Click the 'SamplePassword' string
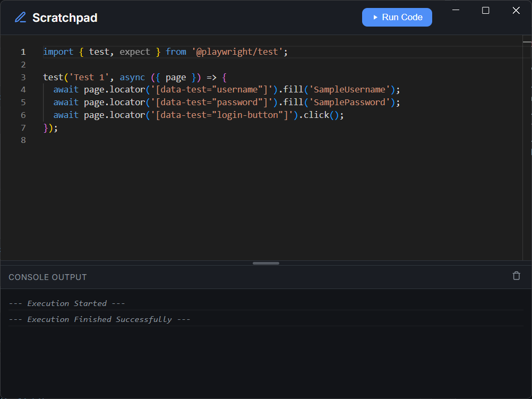This screenshot has height=399, width=532. pos(349,102)
